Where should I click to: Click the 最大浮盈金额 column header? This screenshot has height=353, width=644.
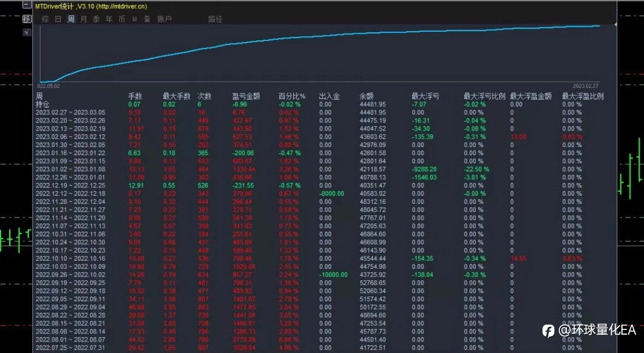pos(531,96)
